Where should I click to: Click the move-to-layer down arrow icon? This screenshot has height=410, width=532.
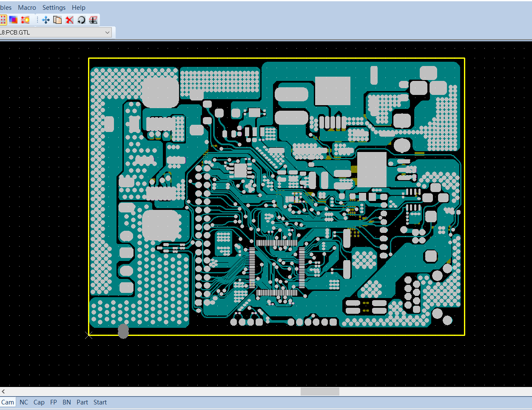(93, 20)
